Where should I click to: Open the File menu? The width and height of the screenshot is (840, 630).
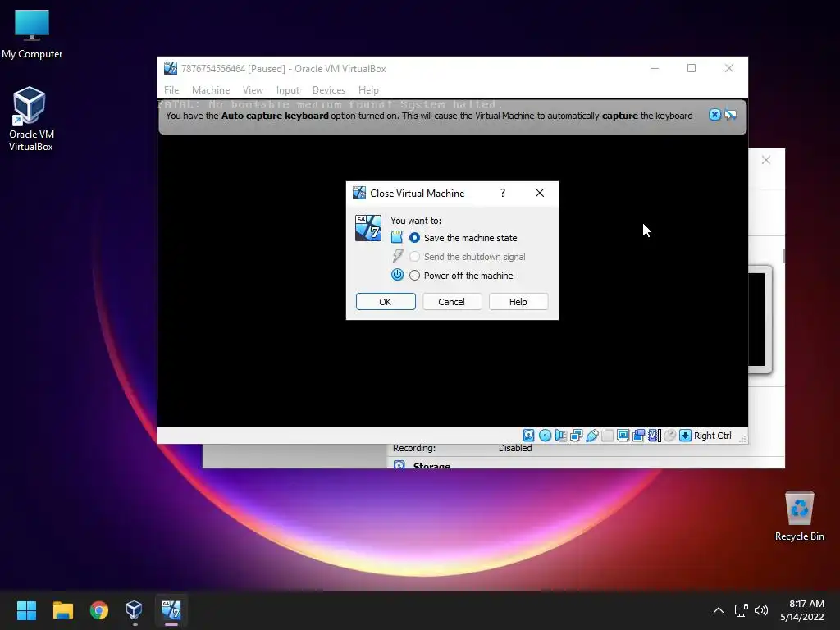(x=171, y=90)
